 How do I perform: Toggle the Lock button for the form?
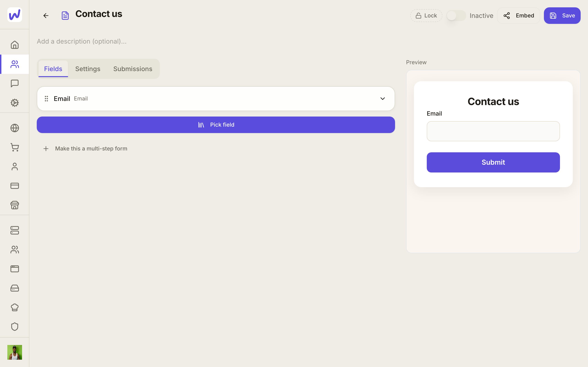coord(426,16)
